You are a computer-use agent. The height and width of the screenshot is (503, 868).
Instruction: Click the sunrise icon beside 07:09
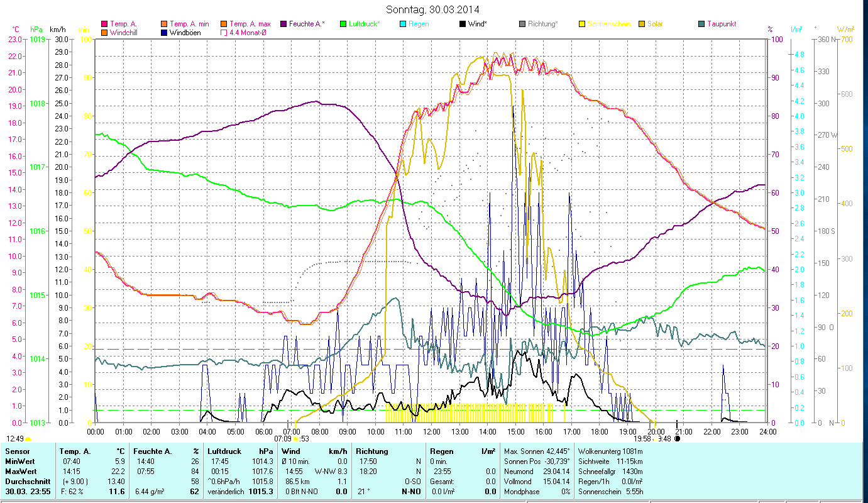point(296,439)
